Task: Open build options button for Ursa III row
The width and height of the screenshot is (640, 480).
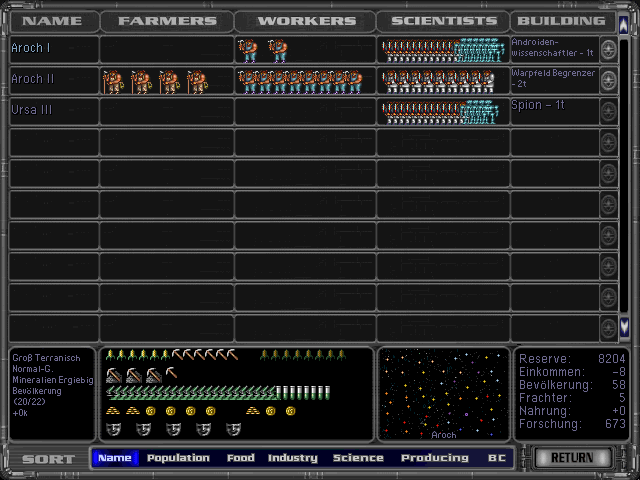Action: coord(608,112)
